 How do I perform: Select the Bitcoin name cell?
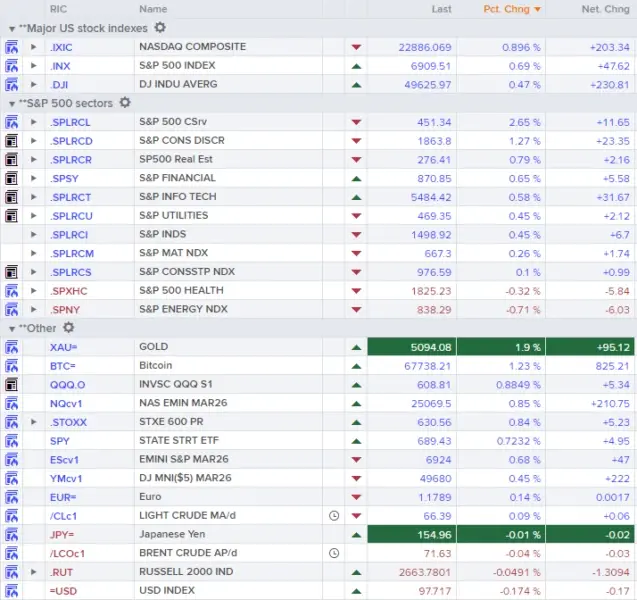[228, 366]
